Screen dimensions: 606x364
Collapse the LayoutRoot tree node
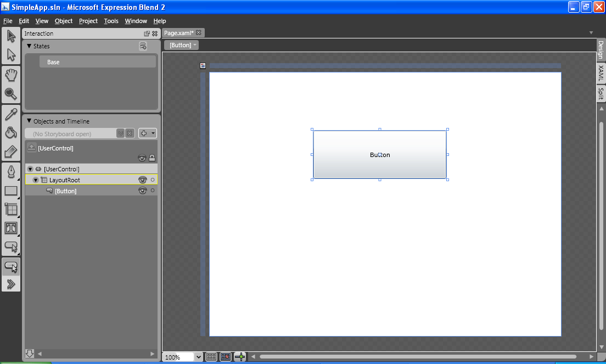[36, 180]
